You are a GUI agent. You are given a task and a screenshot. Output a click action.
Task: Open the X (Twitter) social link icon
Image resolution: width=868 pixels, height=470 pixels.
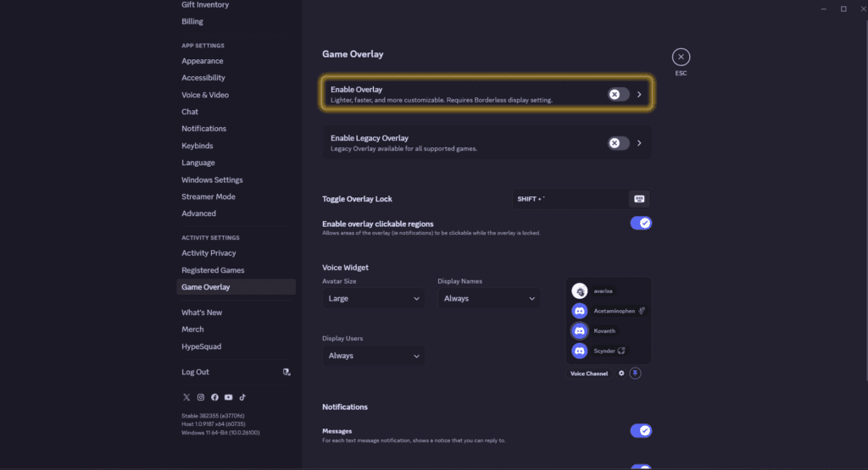click(186, 397)
